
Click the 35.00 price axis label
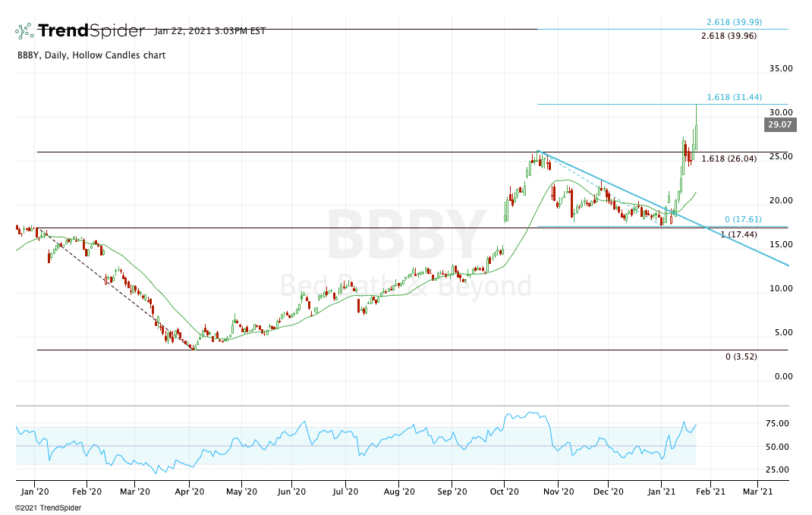780,68
